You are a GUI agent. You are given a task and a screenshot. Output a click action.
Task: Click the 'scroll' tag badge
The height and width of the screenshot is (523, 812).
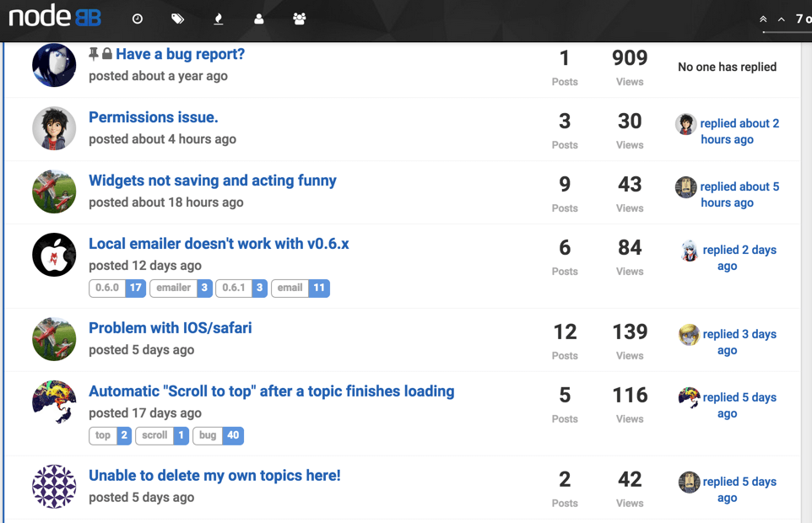pos(161,436)
